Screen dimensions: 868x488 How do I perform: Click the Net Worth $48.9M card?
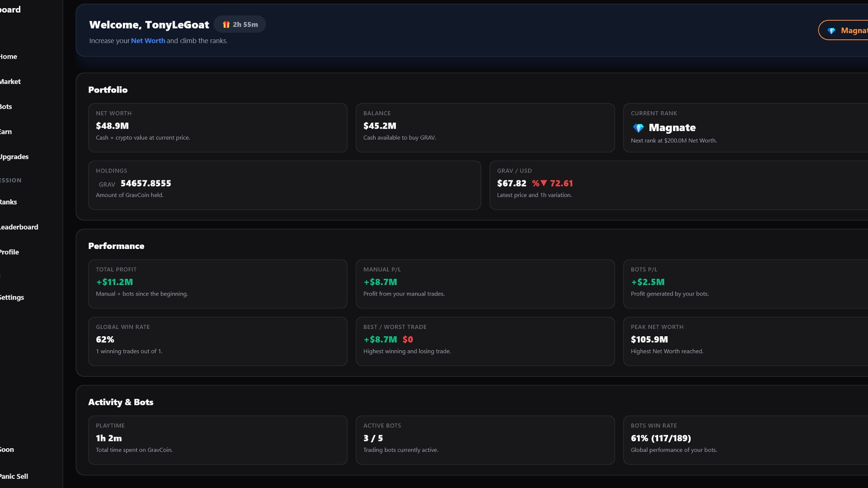tap(217, 127)
